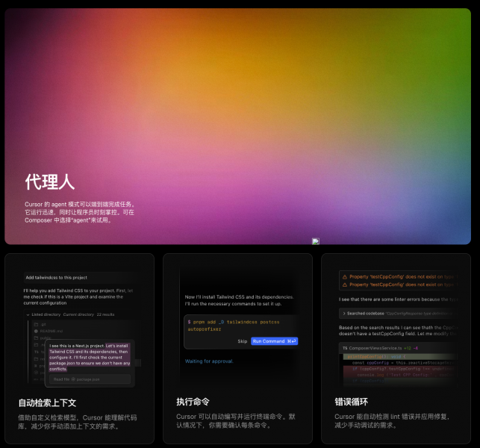
Task: Click 'Now I'll install Tailwind CSS' message
Action: coord(240,300)
